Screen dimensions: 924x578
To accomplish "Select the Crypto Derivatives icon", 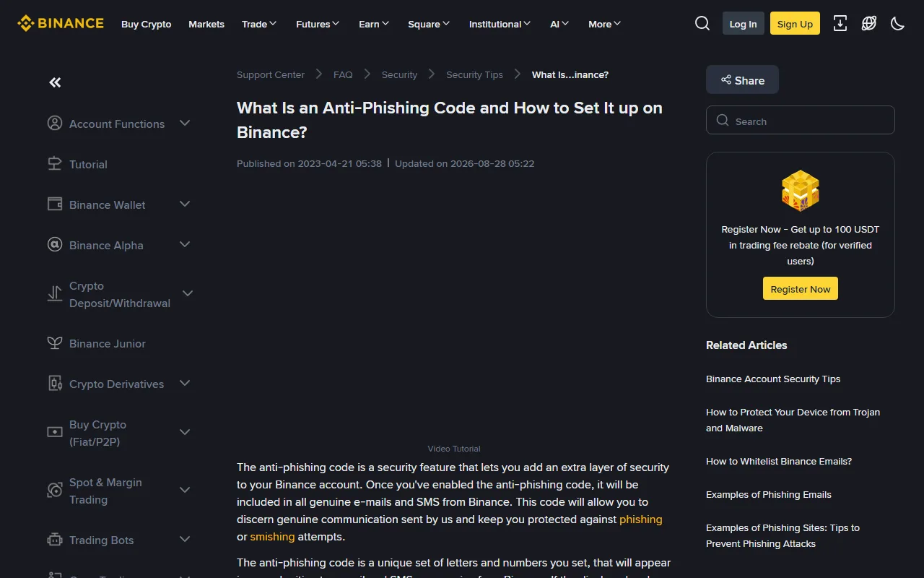I will point(55,384).
